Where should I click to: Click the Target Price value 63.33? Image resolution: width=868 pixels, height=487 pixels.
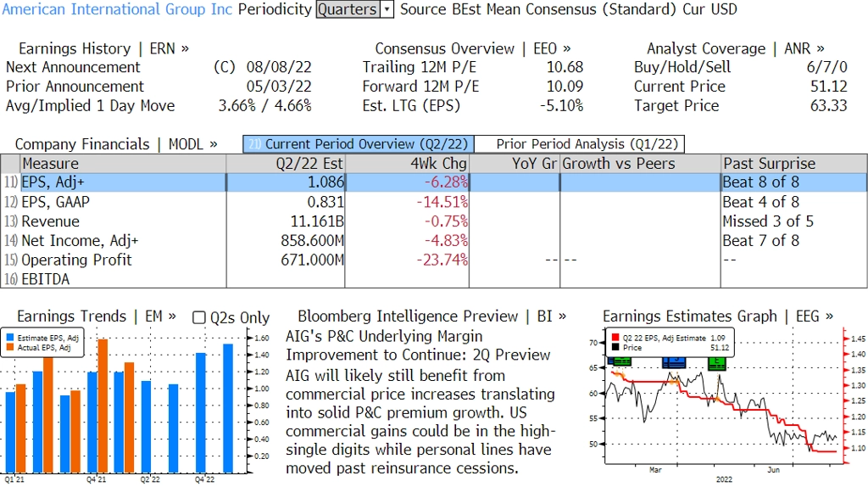[x=829, y=106]
